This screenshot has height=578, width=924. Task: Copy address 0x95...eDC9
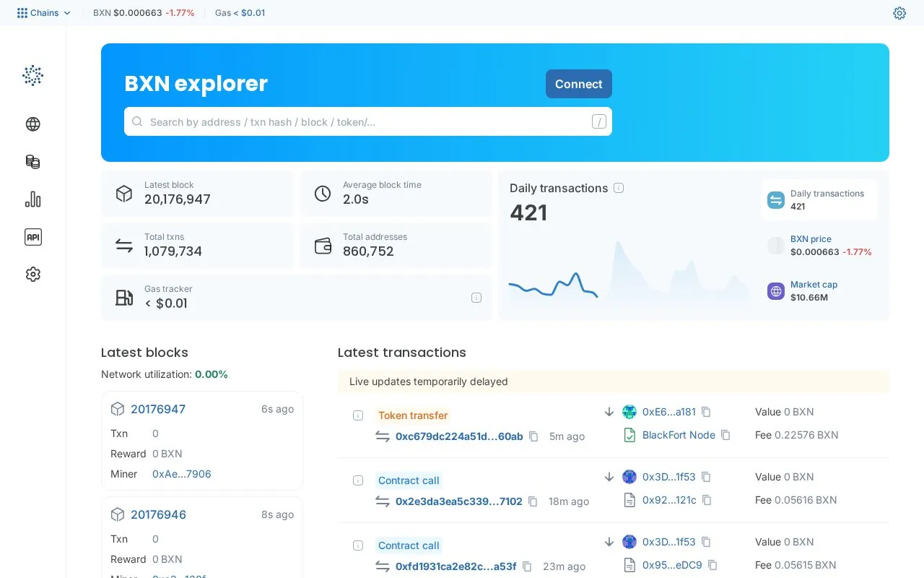coord(712,565)
